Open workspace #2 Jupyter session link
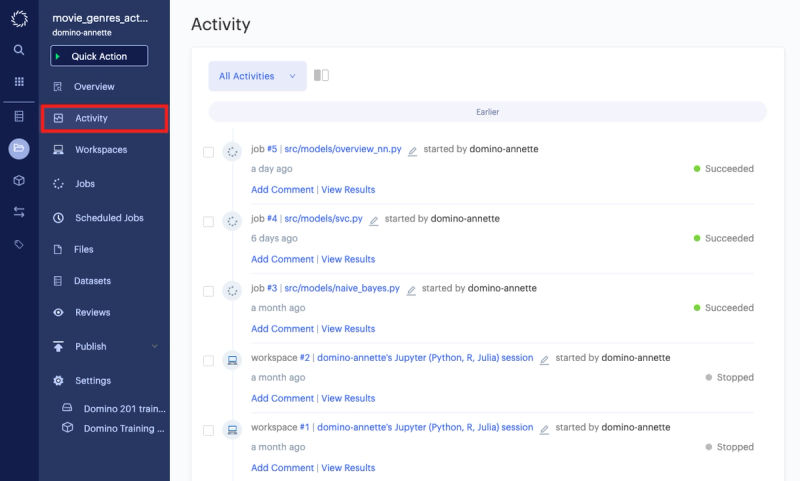The width and height of the screenshot is (800, 481). tap(425, 358)
